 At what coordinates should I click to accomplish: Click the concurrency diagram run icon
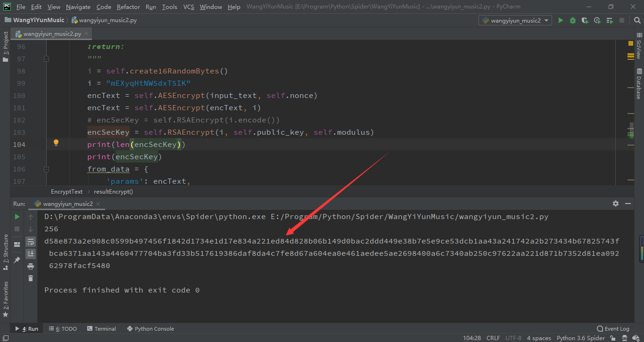tap(610, 20)
